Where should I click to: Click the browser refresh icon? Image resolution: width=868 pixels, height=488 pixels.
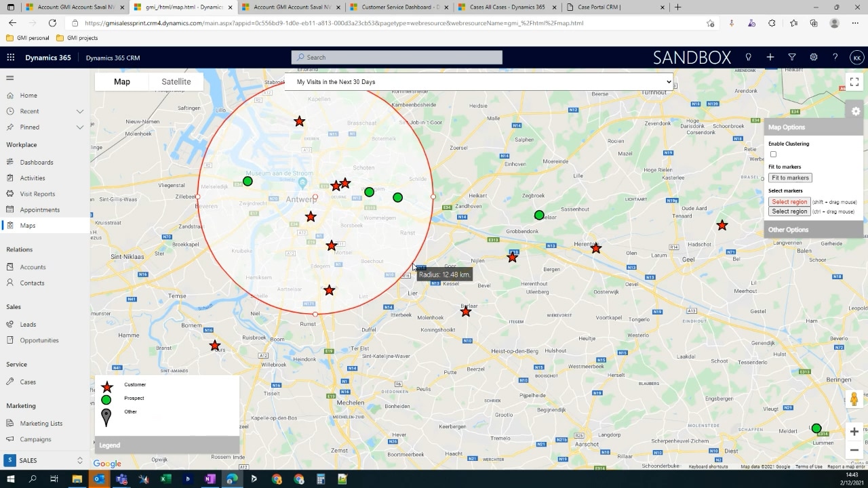52,23
